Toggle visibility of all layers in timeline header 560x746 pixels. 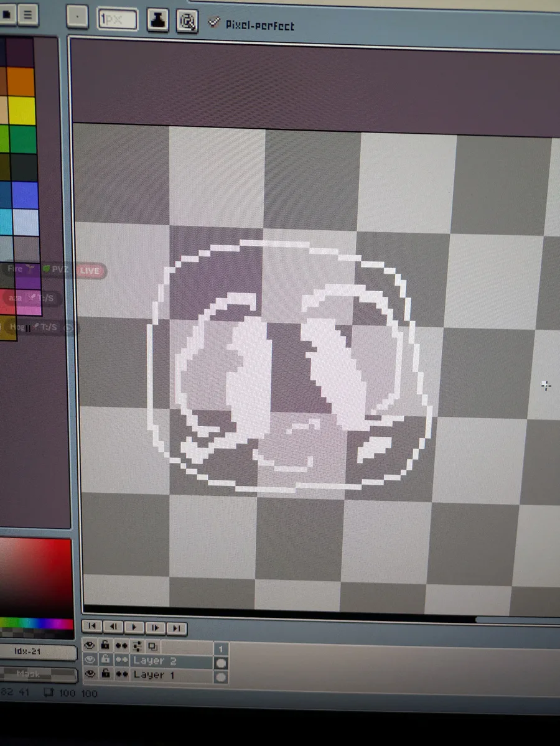click(x=89, y=645)
